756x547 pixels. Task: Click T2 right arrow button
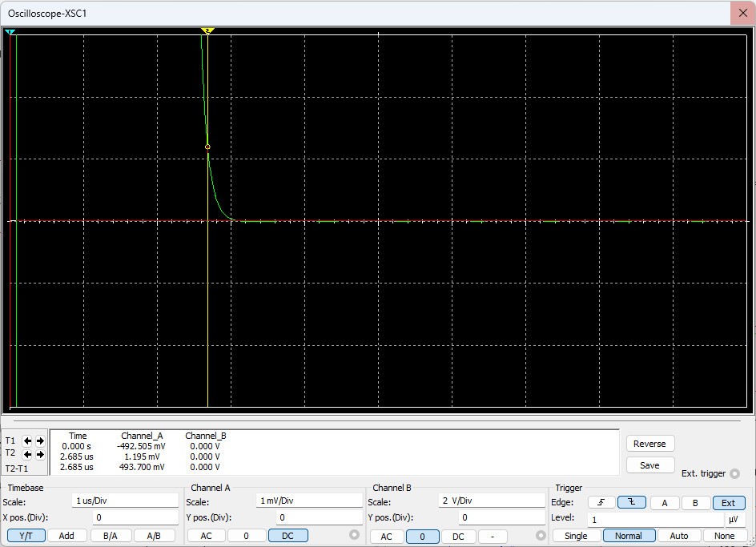pyautogui.click(x=40, y=454)
